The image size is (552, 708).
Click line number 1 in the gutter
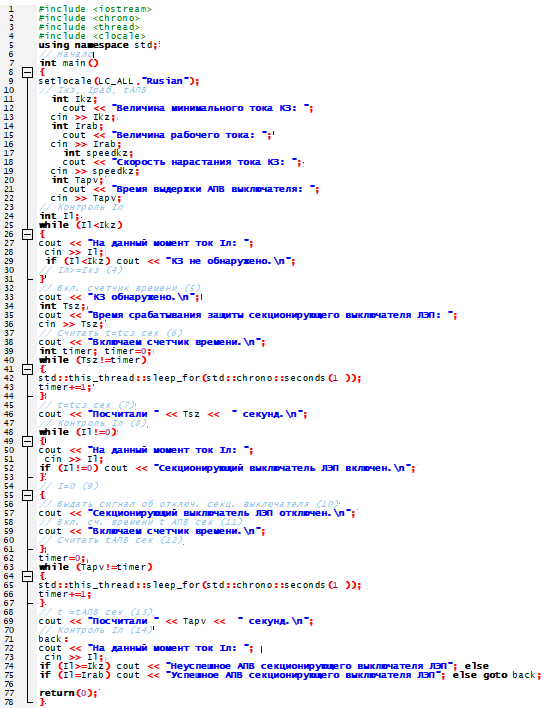point(11,9)
